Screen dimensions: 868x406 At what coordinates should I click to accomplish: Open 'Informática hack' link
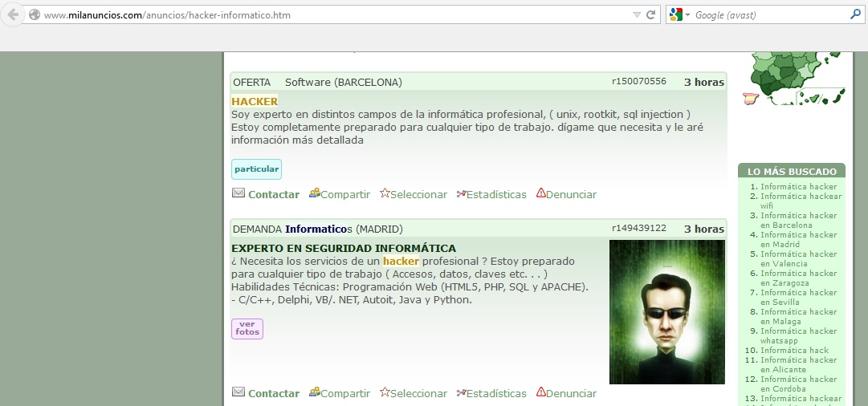tap(794, 350)
